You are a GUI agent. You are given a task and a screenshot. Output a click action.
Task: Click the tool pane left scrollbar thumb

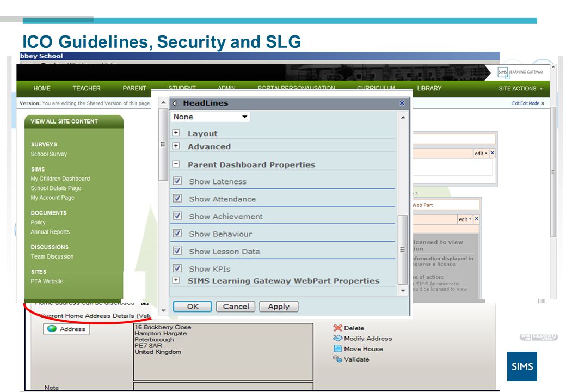coord(163,144)
